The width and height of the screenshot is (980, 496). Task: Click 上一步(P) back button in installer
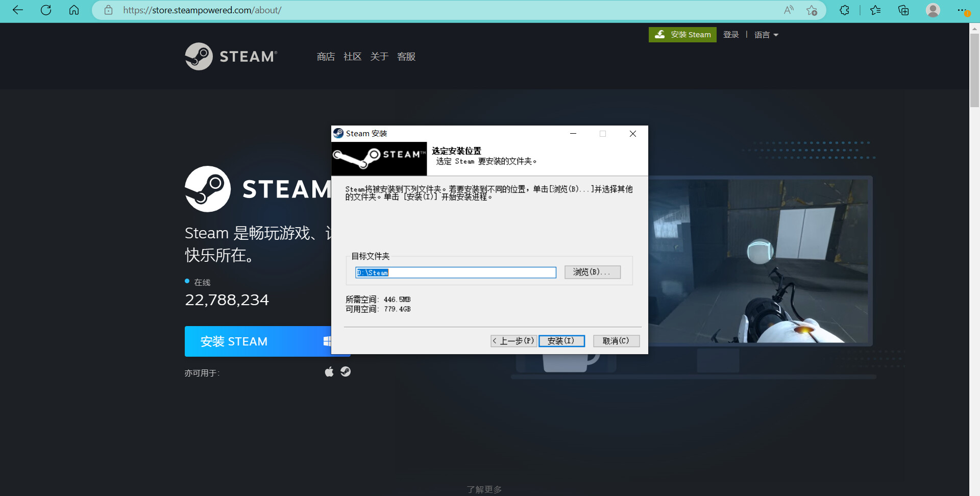(x=514, y=341)
